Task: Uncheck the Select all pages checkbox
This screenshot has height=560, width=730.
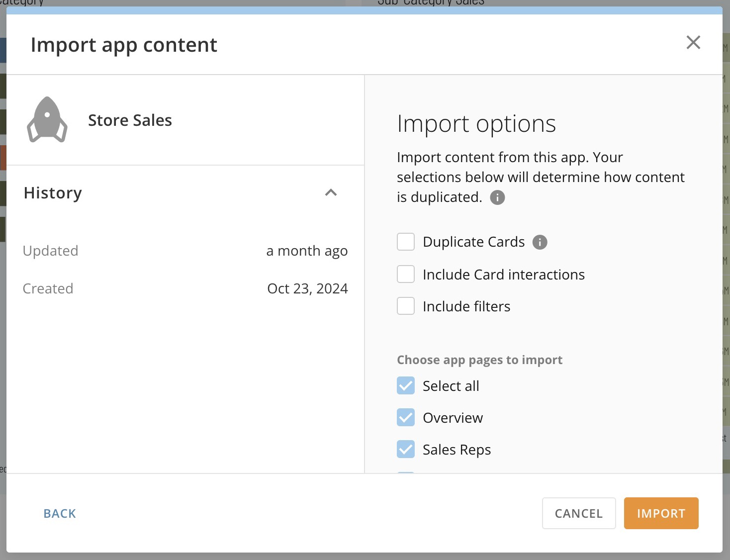Action: pos(406,385)
